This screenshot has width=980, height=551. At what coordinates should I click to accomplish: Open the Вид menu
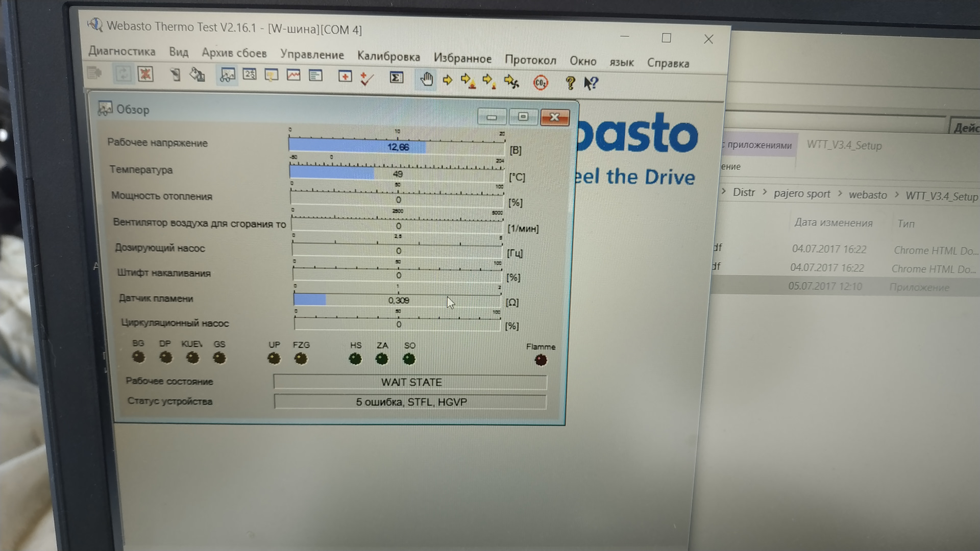tap(179, 52)
